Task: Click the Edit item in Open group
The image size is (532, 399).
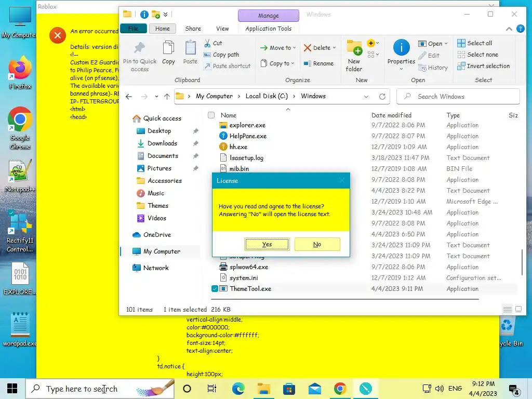Action: [429, 55]
